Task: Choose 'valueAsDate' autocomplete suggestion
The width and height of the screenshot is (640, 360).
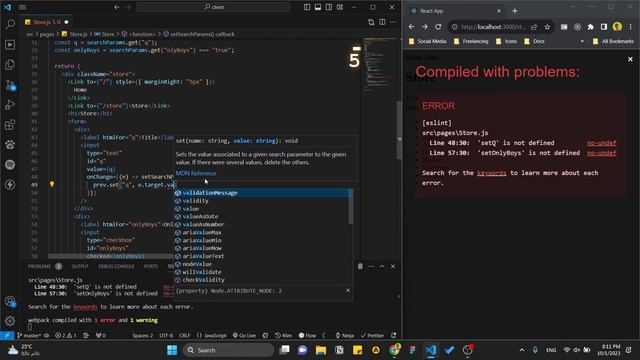Action: pos(261,216)
